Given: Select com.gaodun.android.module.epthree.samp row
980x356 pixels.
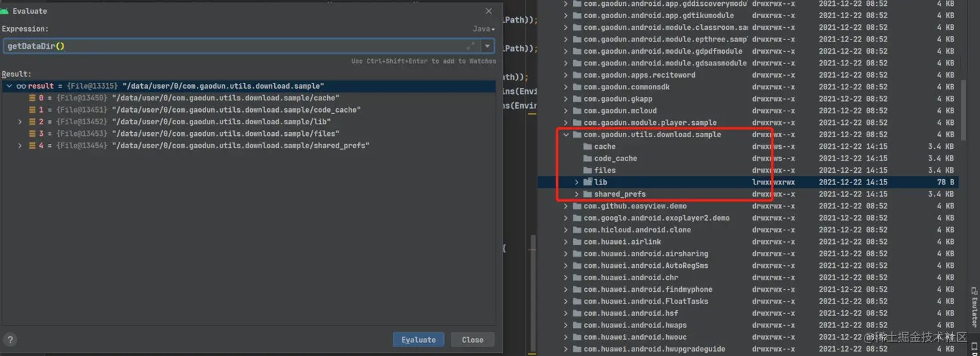Looking at the screenshot, I should (x=748, y=39).
